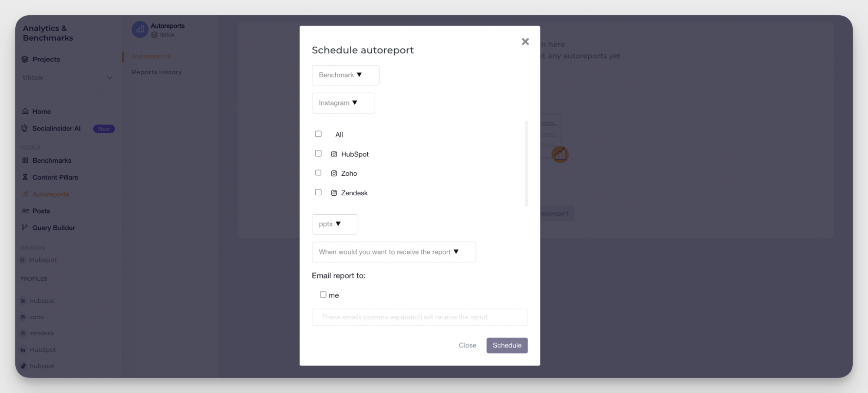
Task: Check the All profiles checkbox
Action: pyautogui.click(x=318, y=134)
